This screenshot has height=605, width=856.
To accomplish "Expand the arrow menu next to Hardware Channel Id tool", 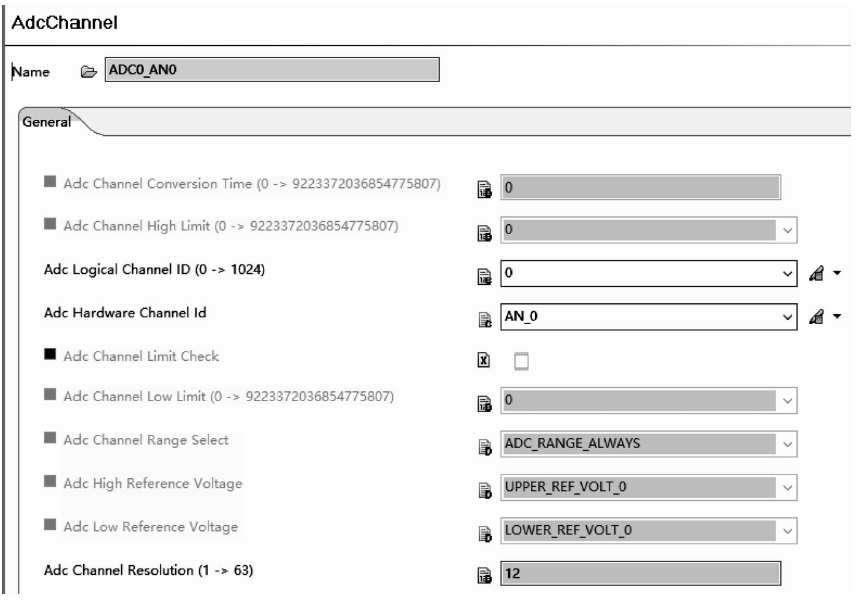I will [837, 317].
